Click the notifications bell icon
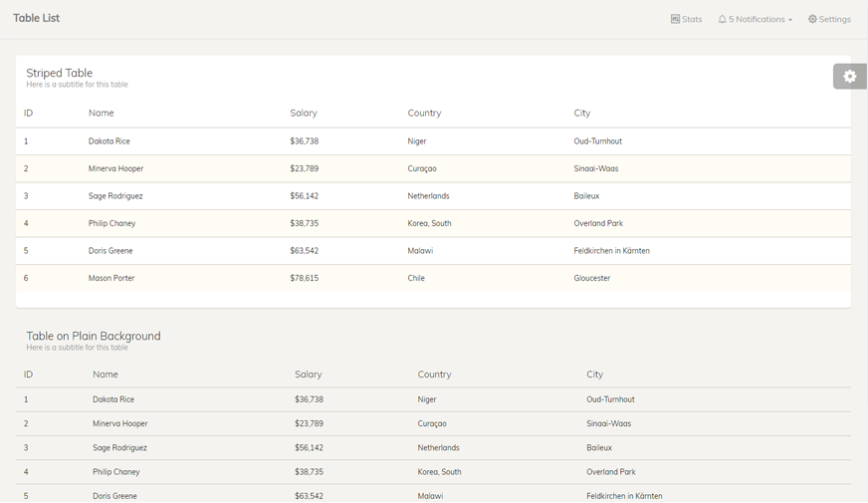 pyautogui.click(x=722, y=19)
